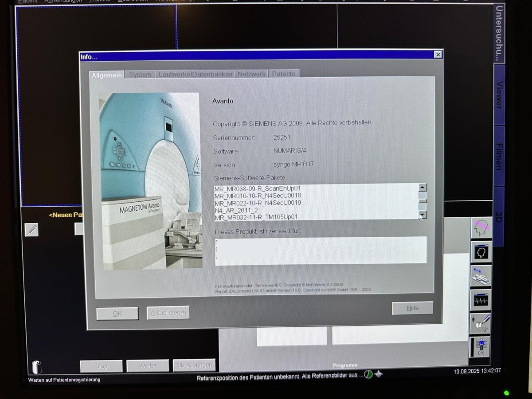Screen dimensions: 532x399
Task: Click the head slice positioning icon
Action: [x=481, y=228]
